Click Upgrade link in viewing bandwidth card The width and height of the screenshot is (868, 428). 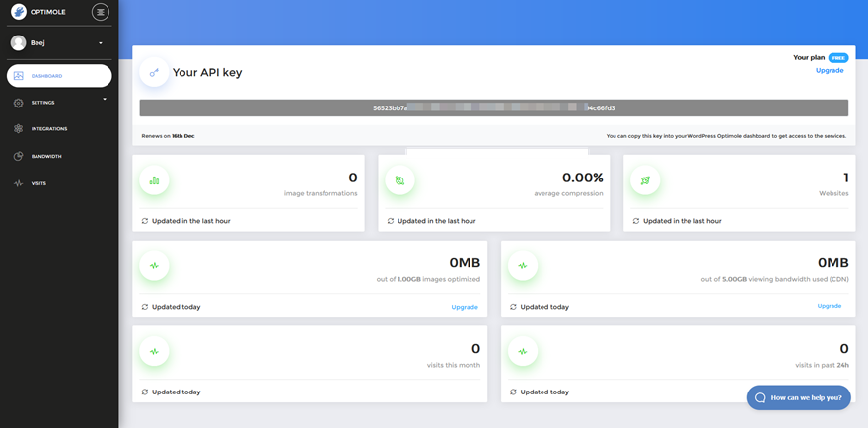coord(830,306)
